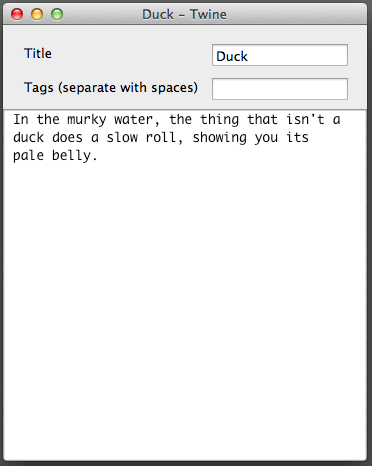Viewport: 372px width, 466px height.
Task: Focus the Title field containing Duck
Action: click(x=280, y=55)
